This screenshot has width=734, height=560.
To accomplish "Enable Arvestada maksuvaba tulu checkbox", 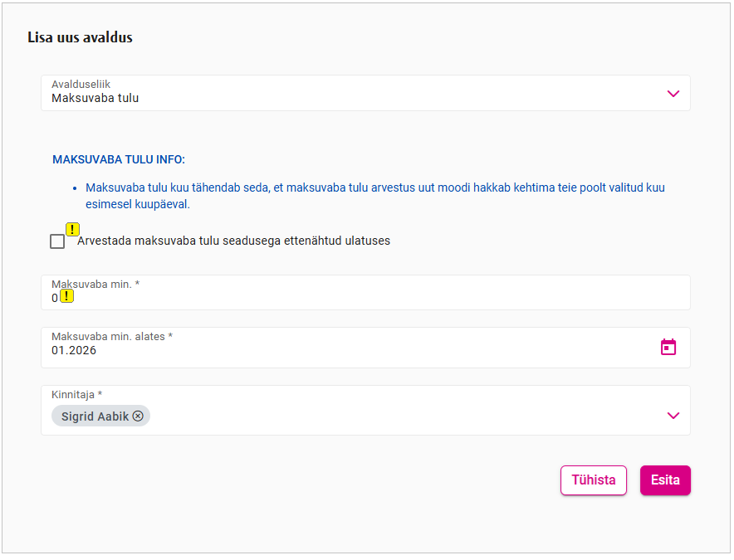I will point(57,241).
